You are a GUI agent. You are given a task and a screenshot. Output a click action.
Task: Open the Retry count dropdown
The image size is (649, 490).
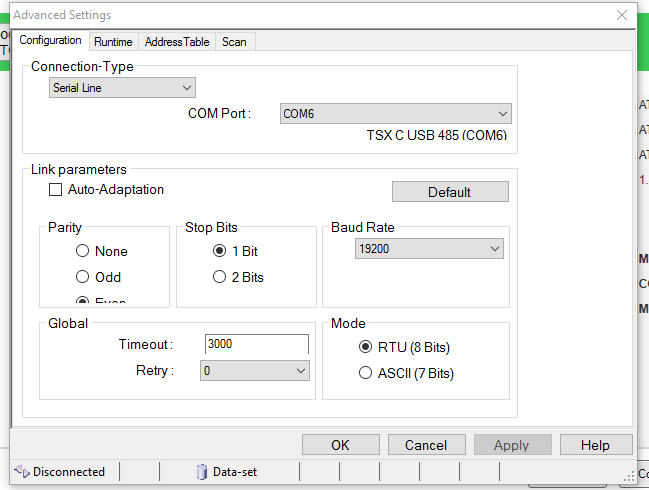click(x=255, y=370)
